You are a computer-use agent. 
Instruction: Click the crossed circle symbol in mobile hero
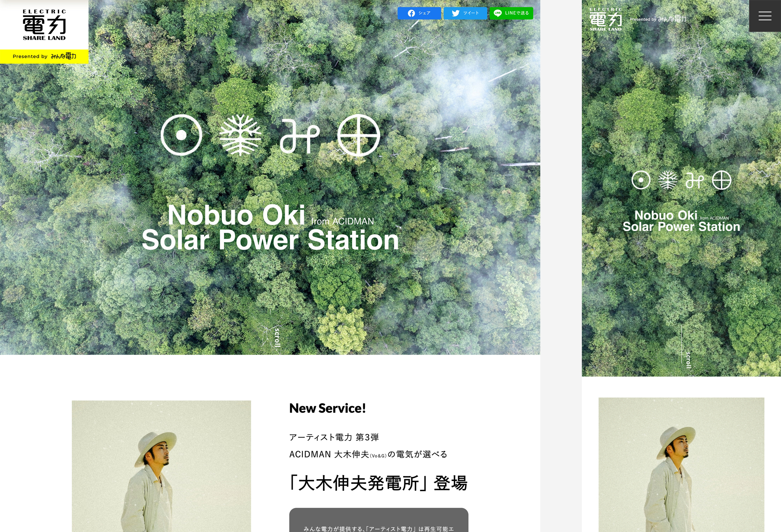point(722,180)
